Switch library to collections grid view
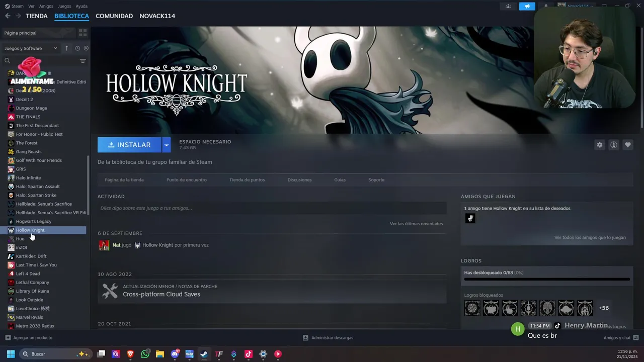This screenshot has width=644, height=362. (x=83, y=33)
